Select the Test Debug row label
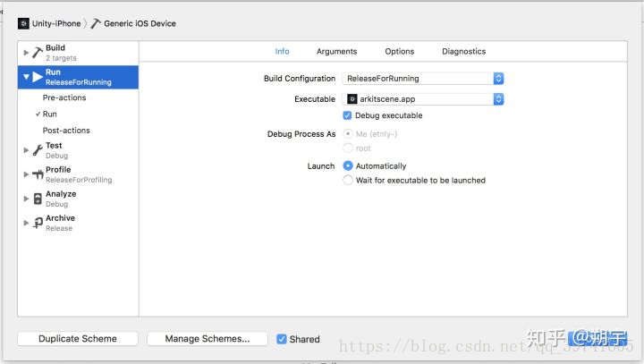644x364 pixels. tap(56, 150)
